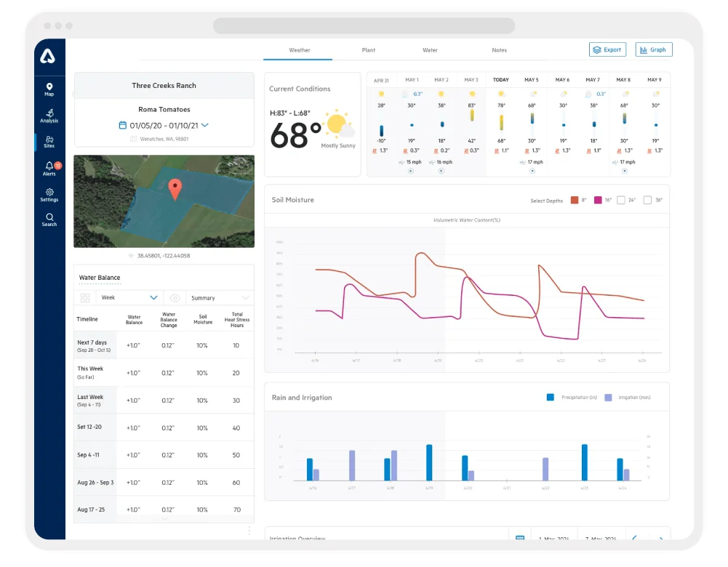Click the 4/19 precipitation bar in Rain chart
The image size is (728, 567).
[x=429, y=462]
